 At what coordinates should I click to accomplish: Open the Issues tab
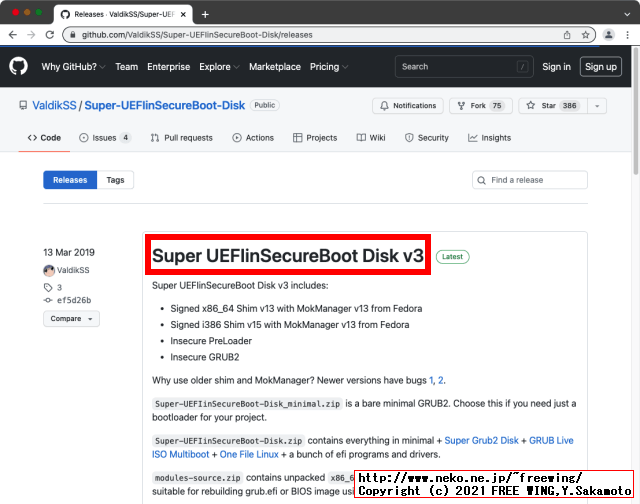click(105, 138)
